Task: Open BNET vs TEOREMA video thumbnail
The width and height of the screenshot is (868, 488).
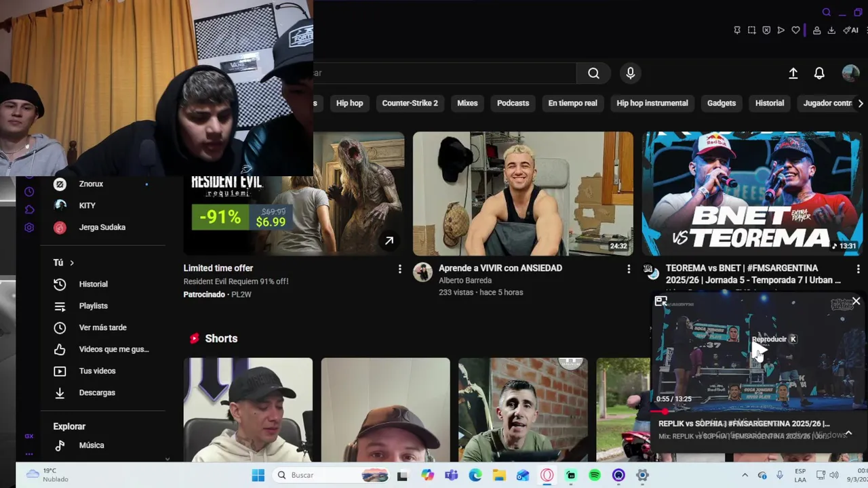Action: coord(752,194)
